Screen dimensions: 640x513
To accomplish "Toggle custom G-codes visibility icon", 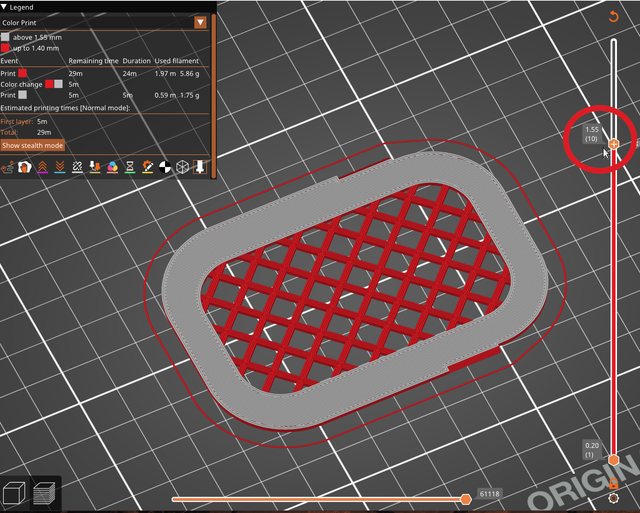I will point(147,167).
